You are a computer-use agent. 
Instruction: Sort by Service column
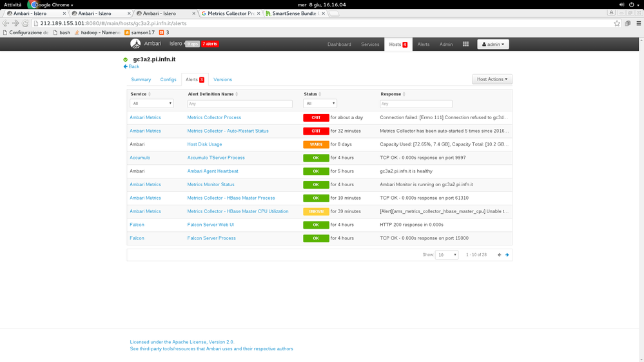pyautogui.click(x=141, y=94)
